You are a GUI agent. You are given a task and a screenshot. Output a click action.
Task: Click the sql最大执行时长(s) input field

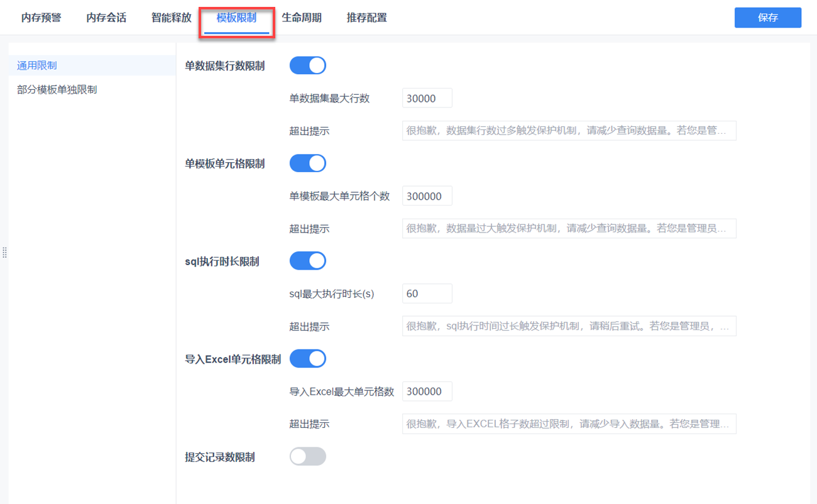427,293
